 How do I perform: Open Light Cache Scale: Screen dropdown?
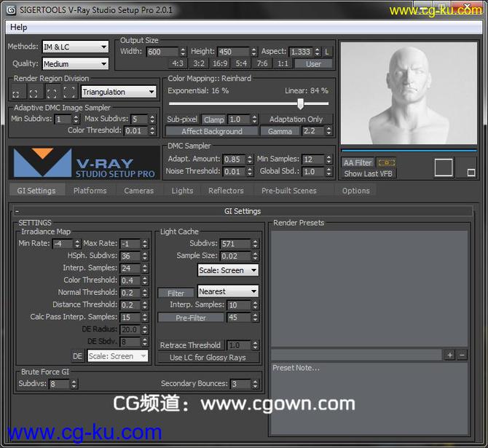[x=228, y=270]
